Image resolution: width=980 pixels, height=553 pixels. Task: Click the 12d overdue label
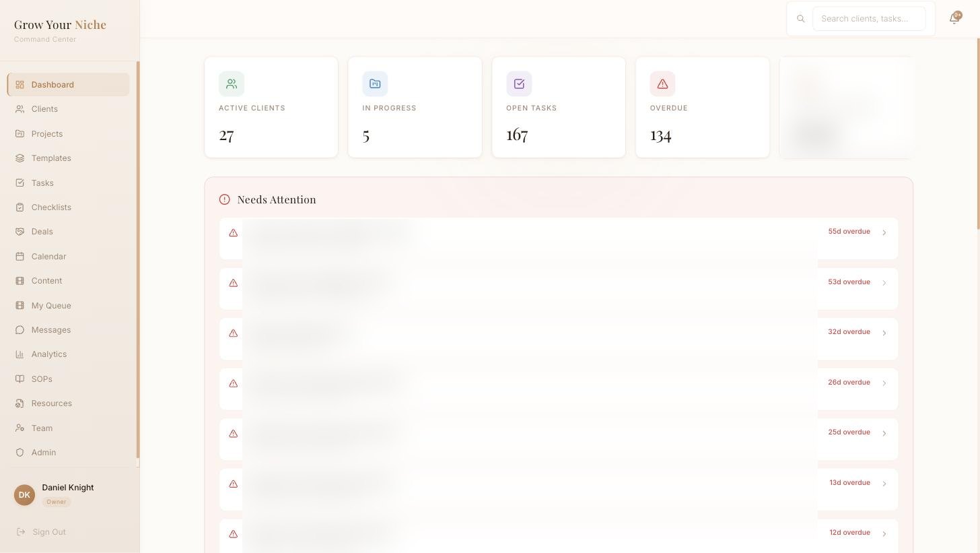point(849,533)
